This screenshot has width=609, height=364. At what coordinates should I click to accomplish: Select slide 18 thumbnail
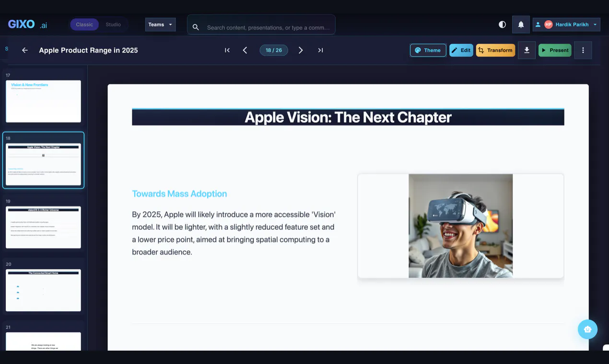[43, 164]
